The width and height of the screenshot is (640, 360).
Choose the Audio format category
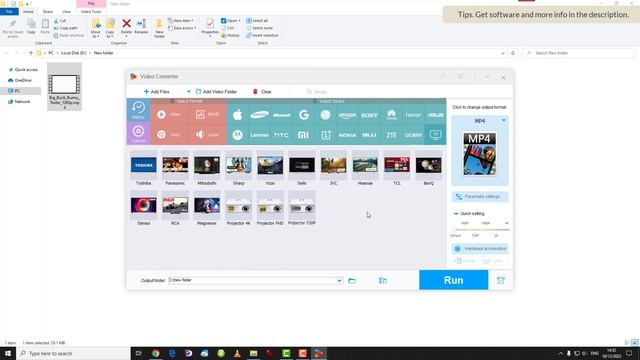[207, 134]
